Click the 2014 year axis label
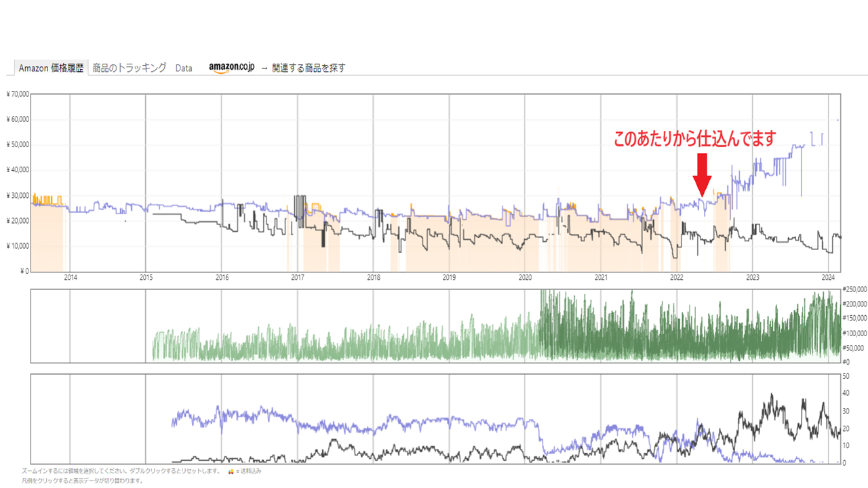Image resolution: width=868 pixels, height=488 pixels. click(70, 277)
